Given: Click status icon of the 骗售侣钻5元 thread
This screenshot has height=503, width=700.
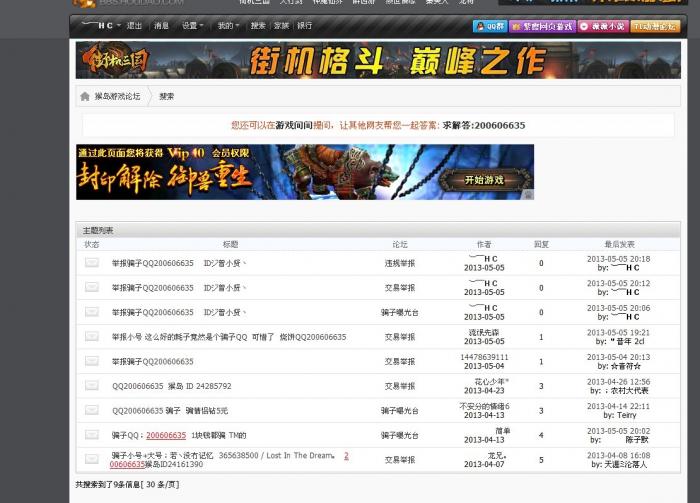Looking at the screenshot, I should [92, 410].
